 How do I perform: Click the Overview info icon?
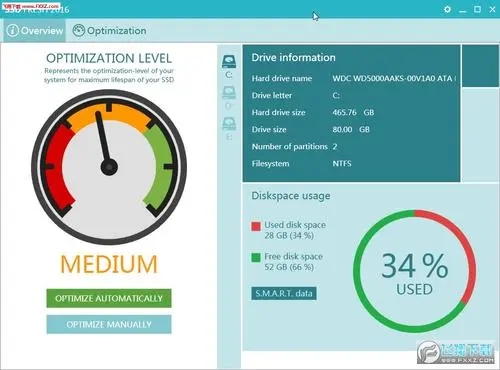13,30
